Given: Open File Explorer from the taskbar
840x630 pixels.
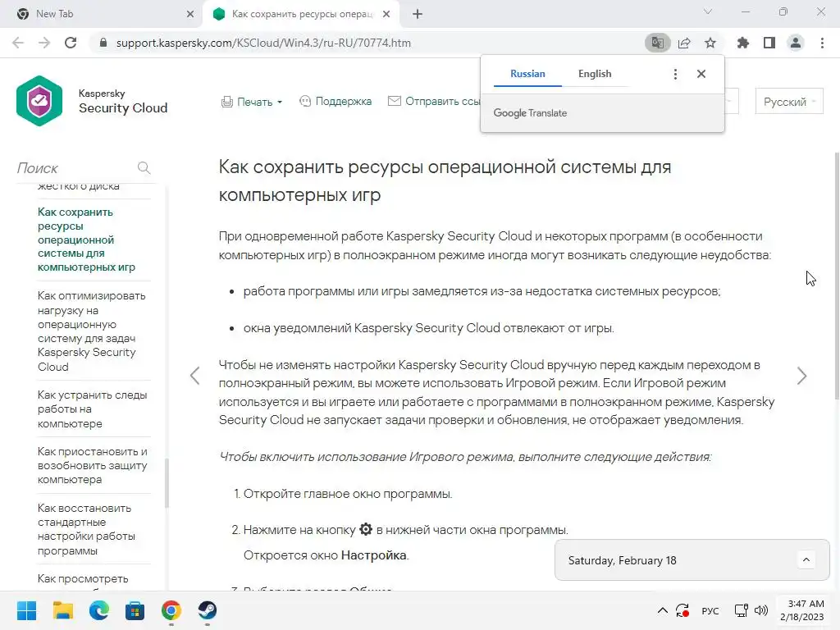Looking at the screenshot, I should pyautogui.click(x=63, y=610).
